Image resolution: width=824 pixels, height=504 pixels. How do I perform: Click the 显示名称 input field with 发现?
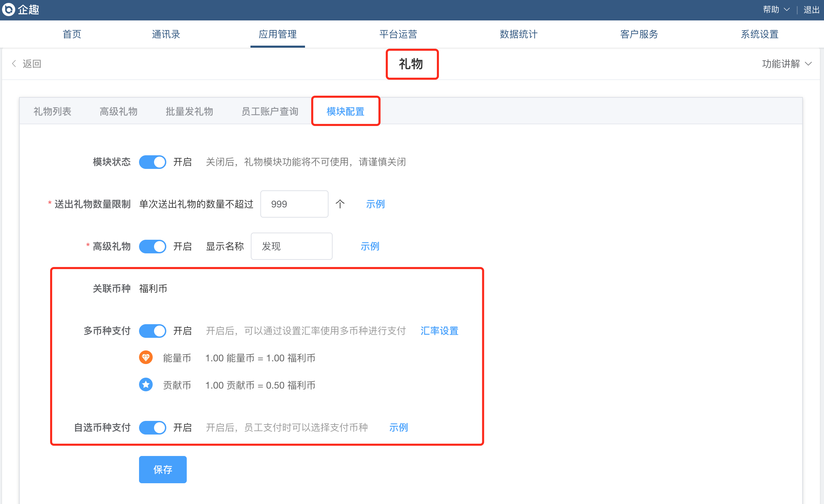click(x=291, y=247)
